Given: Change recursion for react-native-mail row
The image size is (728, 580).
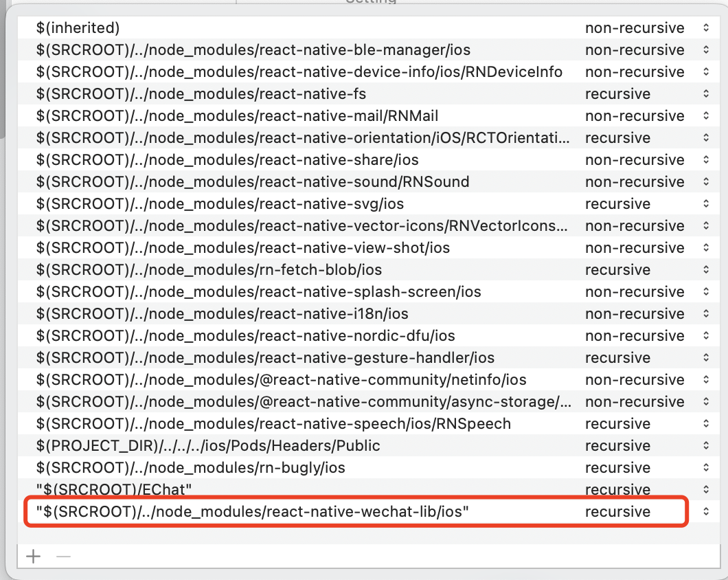Looking at the screenshot, I should 706,115.
